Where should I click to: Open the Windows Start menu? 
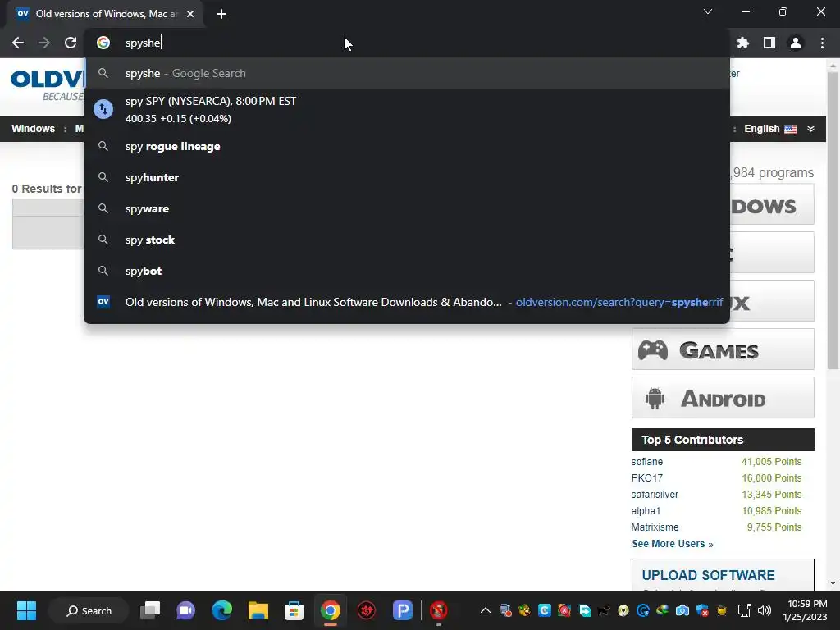click(x=26, y=610)
